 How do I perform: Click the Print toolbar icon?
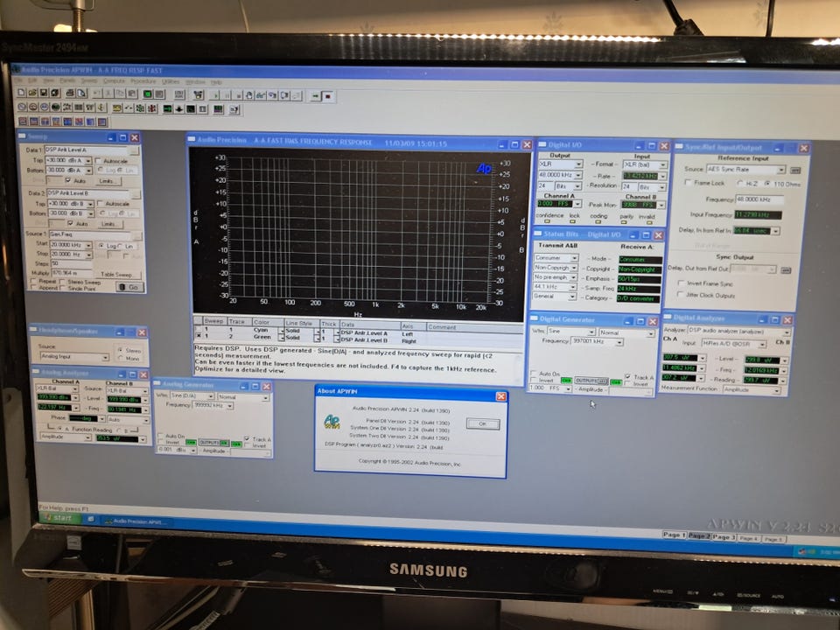point(70,94)
